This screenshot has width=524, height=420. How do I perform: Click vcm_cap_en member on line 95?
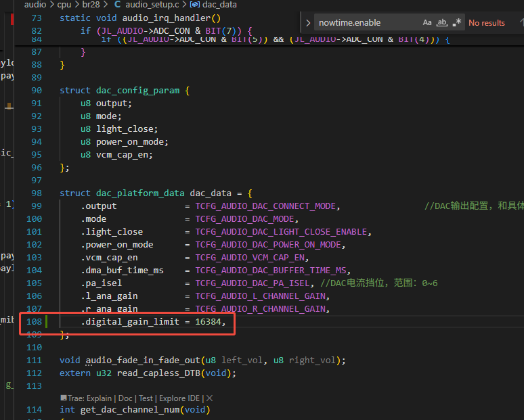click(x=122, y=155)
